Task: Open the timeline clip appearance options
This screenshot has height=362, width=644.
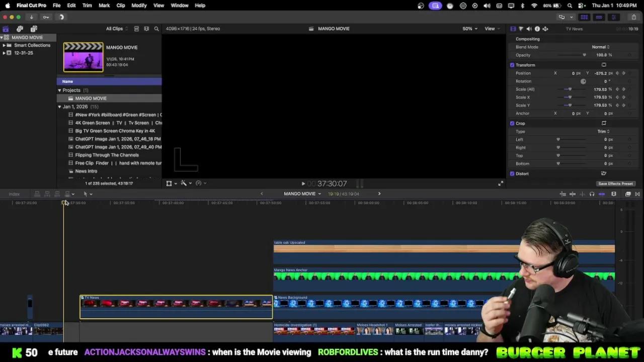Action: tap(614, 194)
